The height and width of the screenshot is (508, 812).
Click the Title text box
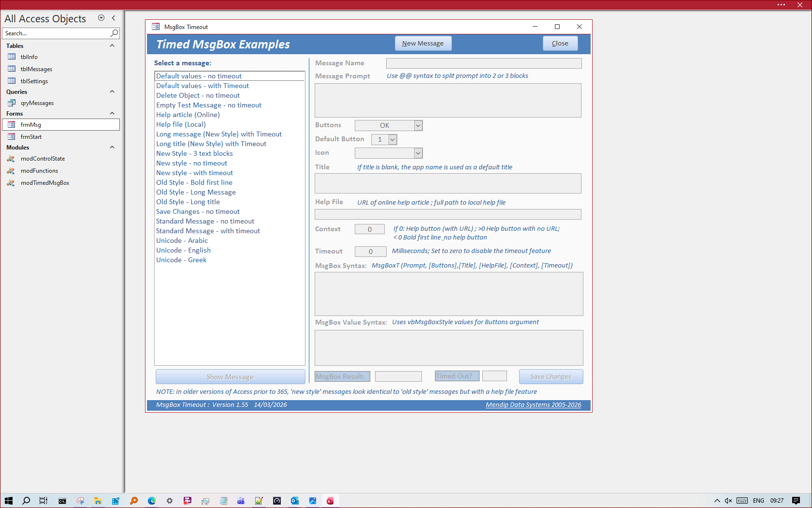(448, 183)
